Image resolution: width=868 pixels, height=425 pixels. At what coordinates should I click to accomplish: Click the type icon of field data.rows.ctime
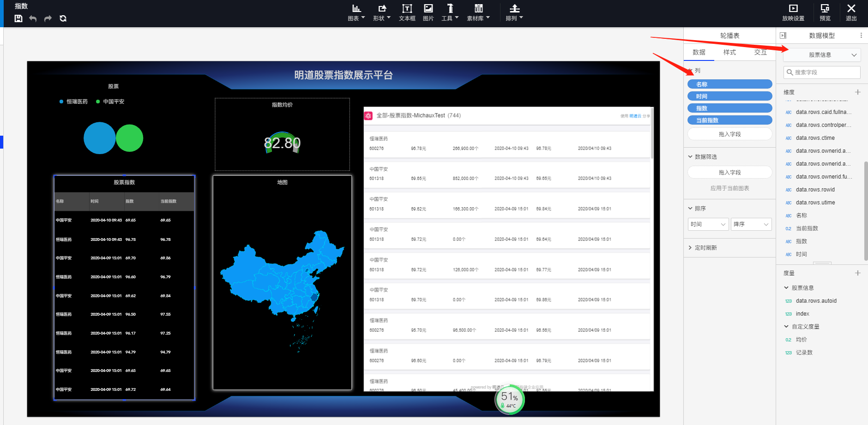(x=789, y=138)
